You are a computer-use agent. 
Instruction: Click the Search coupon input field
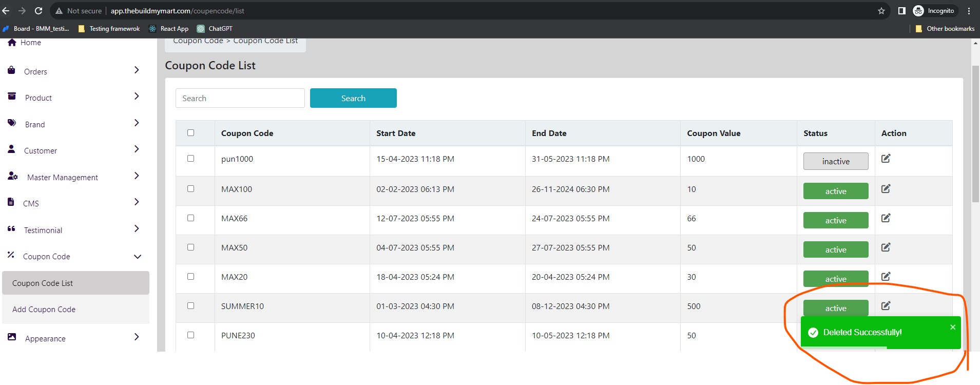(x=240, y=98)
